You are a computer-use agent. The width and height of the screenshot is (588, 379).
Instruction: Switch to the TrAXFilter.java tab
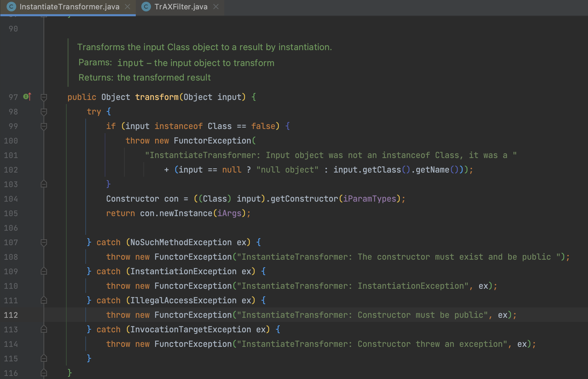(181, 7)
